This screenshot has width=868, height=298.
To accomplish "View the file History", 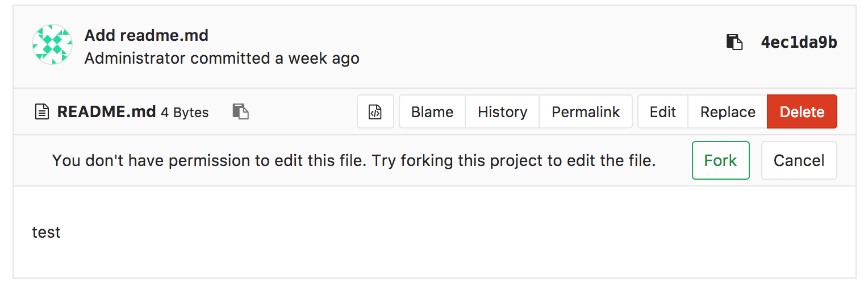I will pos(502,112).
